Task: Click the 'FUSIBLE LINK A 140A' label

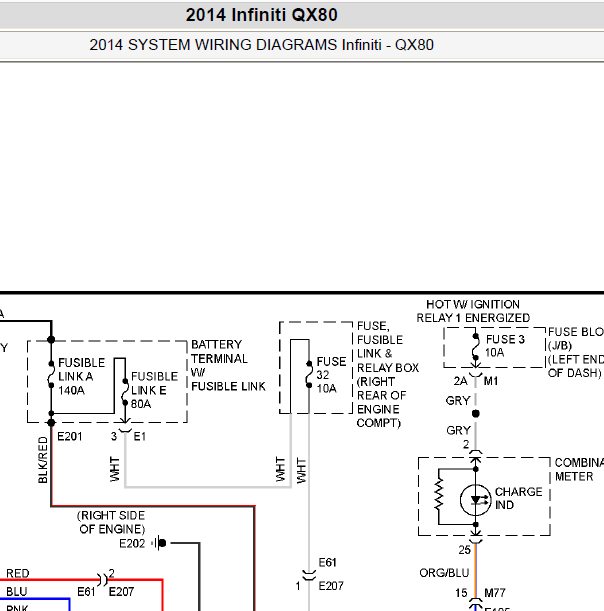Action: [x=81, y=376]
